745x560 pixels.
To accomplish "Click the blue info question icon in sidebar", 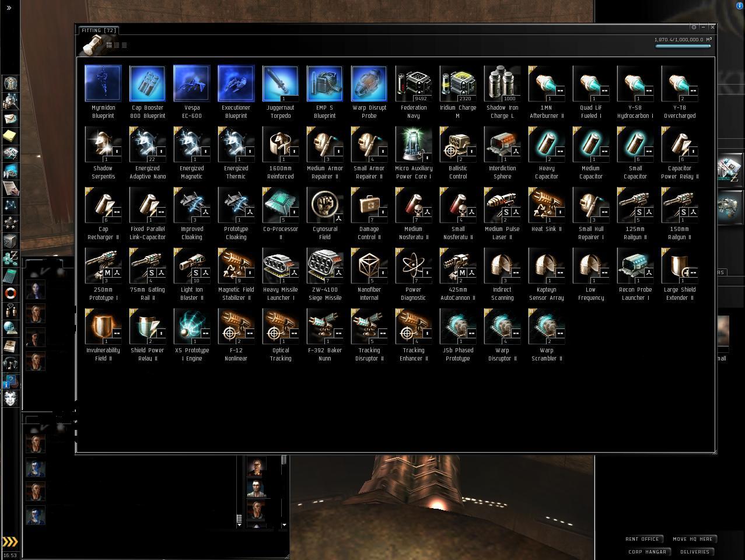I will 11,380.
